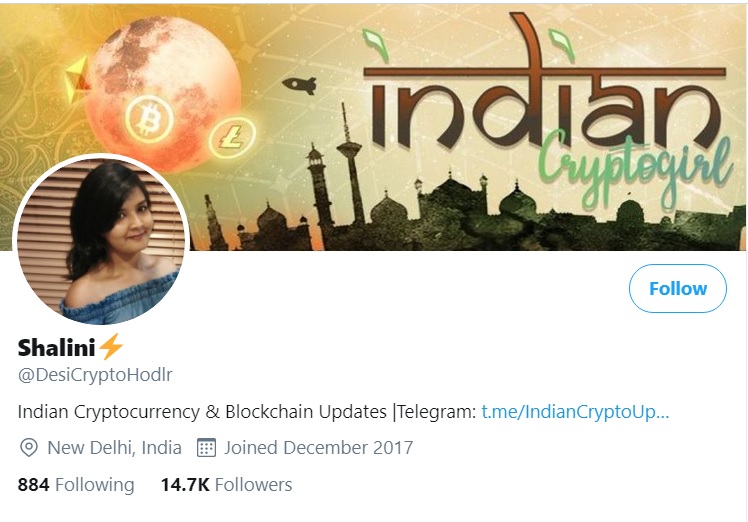748x522 pixels.
Task: Follow the Shalini account
Action: point(677,289)
